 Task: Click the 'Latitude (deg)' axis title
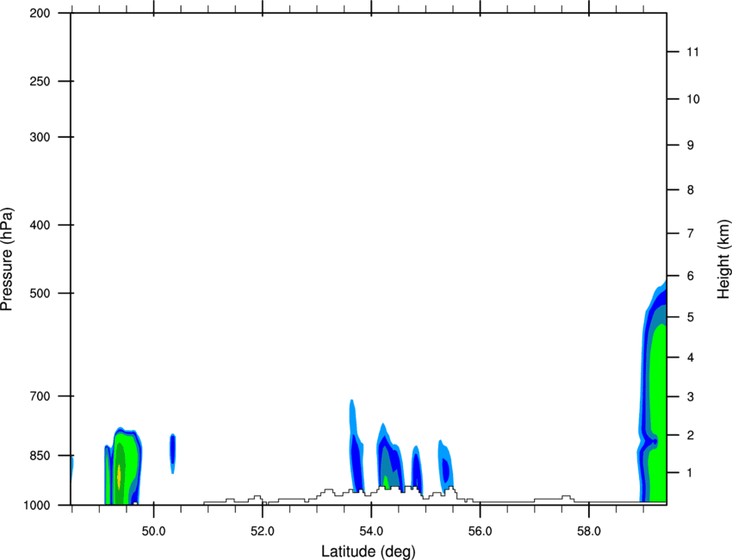369,551
